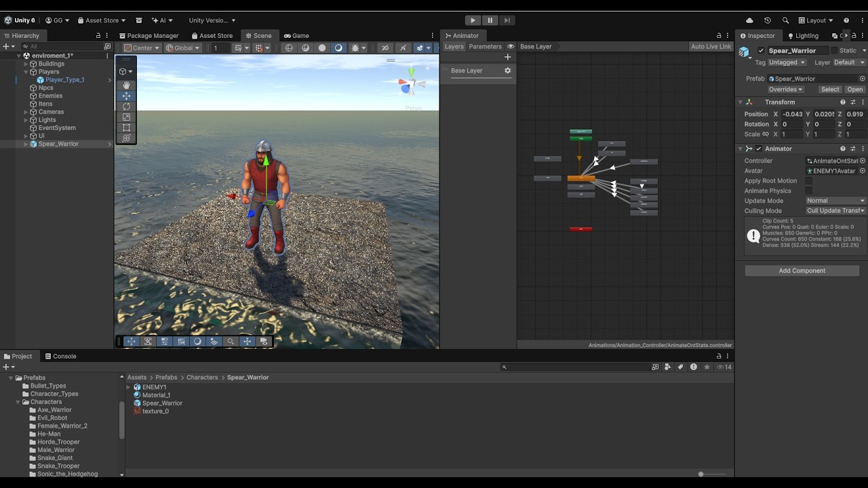Toggle the Static checkbox
The height and width of the screenshot is (488, 868).
point(834,51)
